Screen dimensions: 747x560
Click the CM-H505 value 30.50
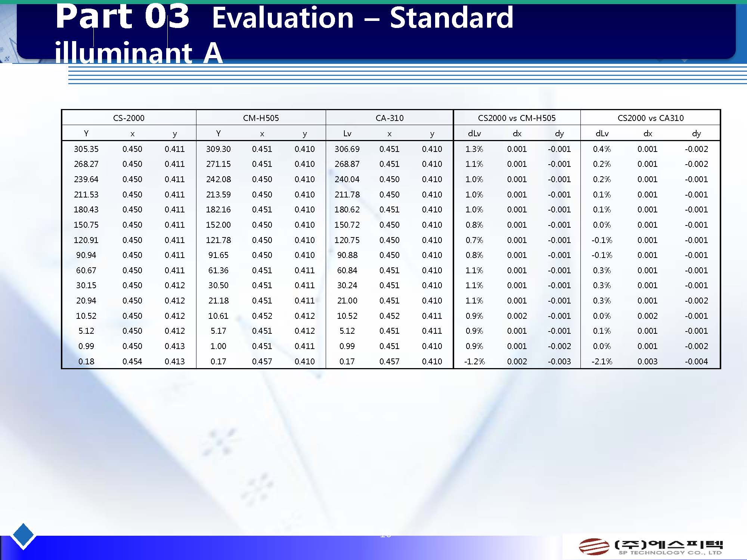click(218, 285)
